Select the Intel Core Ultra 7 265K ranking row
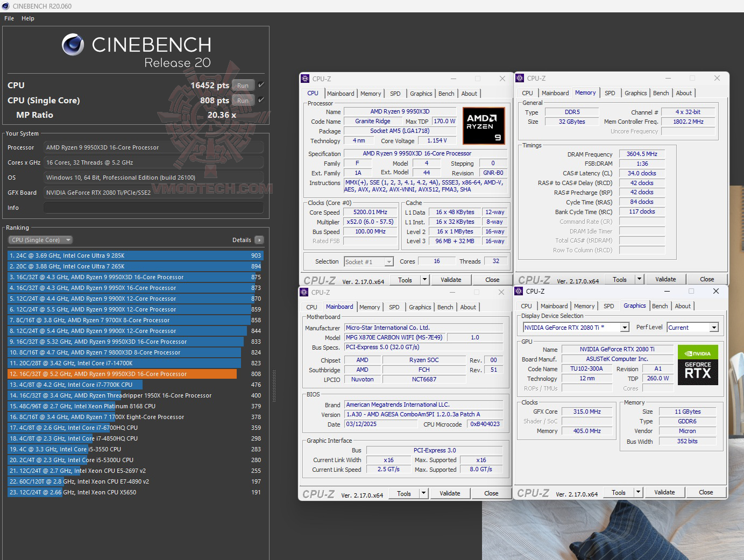 [135, 266]
